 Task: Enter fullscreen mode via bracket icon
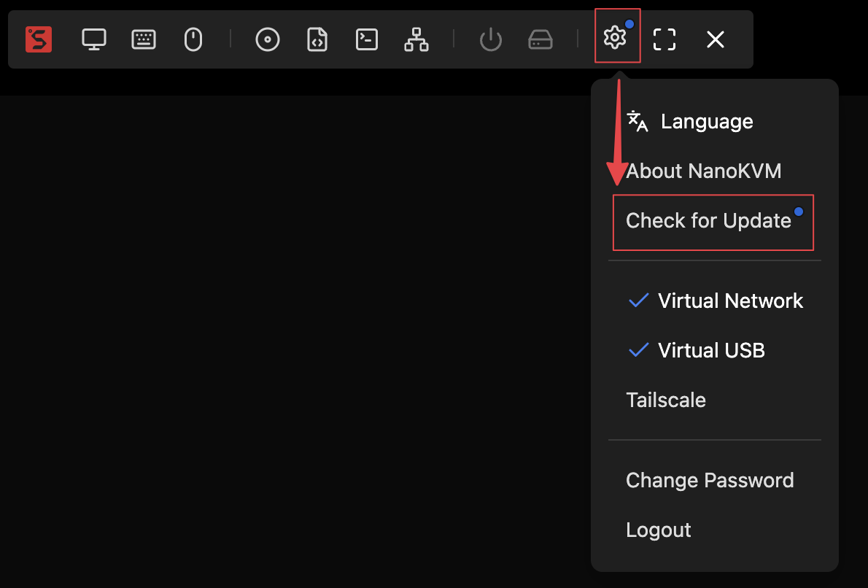tap(664, 39)
